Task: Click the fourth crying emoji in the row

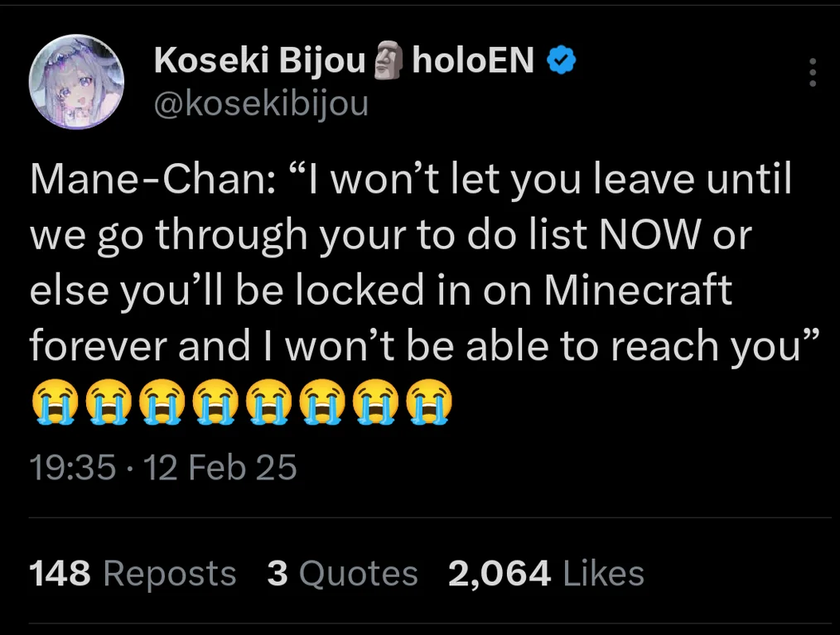Action: point(215,402)
